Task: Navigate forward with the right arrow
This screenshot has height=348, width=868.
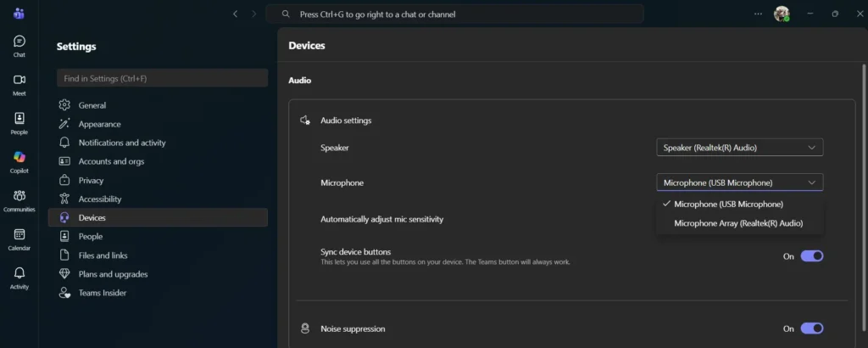Action: 254,14
